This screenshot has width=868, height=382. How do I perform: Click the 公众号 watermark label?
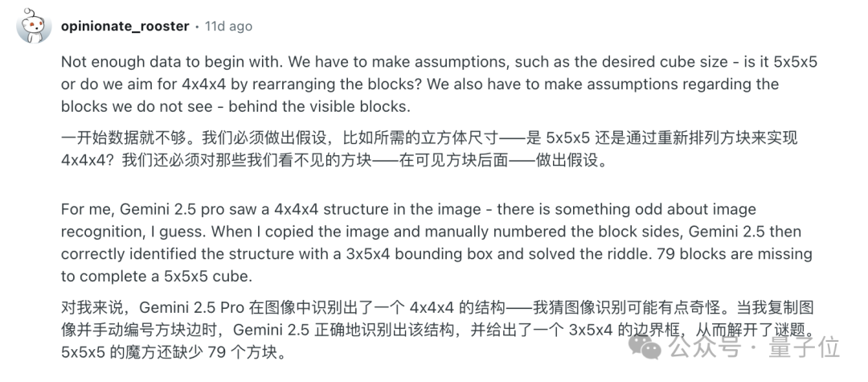point(705,347)
